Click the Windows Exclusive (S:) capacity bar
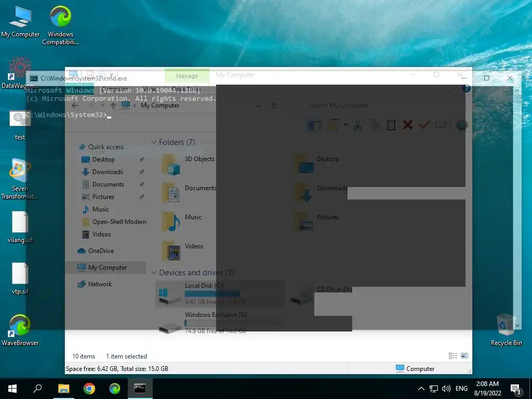Image resolution: width=532 pixels, height=399 pixels. (234, 323)
